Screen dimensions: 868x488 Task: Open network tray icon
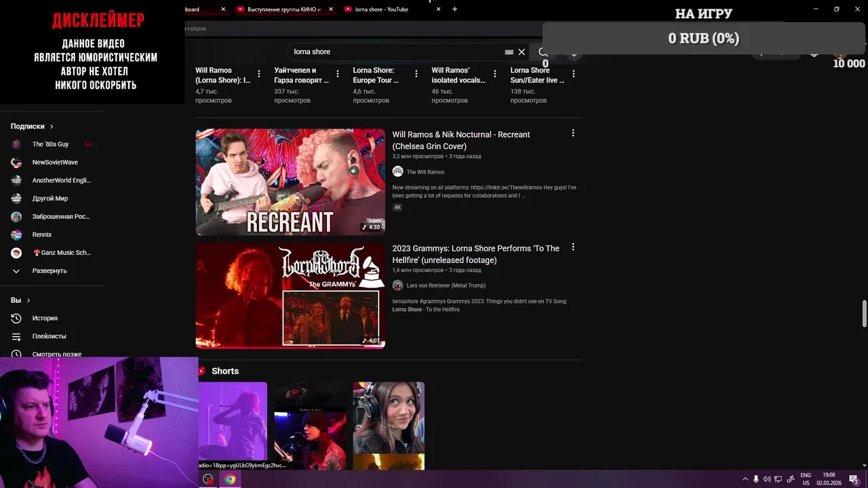pos(778,479)
